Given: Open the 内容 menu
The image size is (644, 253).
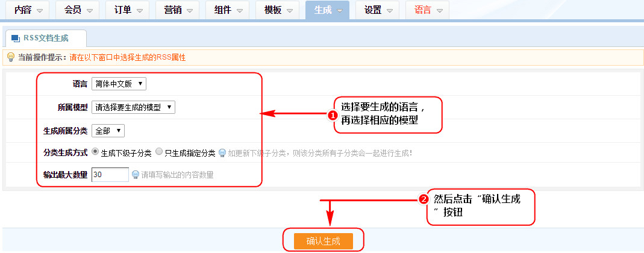Looking at the screenshot, I should click(28, 10).
